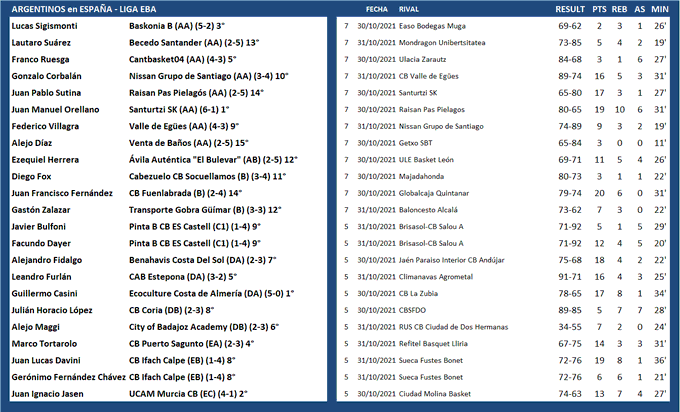
Task: Select player name Juan Francisco Fernández
Action: click(62, 193)
